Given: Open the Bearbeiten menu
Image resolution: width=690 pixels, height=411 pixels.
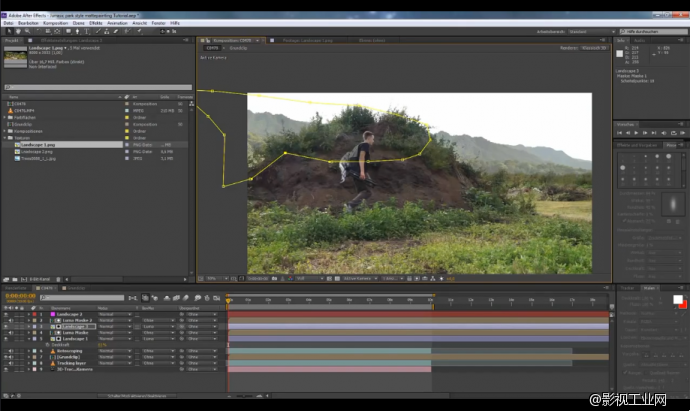Looking at the screenshot, I should pos(28,23).
